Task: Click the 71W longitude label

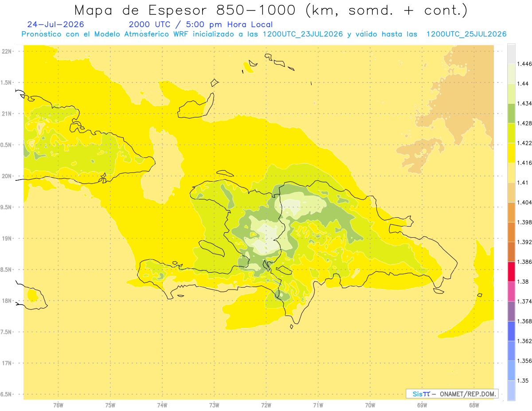Action: point(318,405)
